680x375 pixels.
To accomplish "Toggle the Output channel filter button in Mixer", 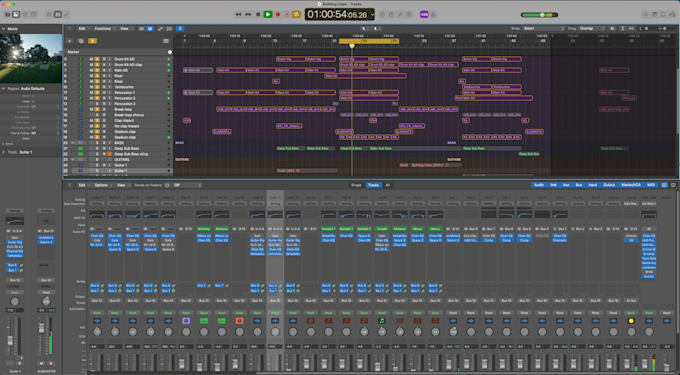I will 609,185.
